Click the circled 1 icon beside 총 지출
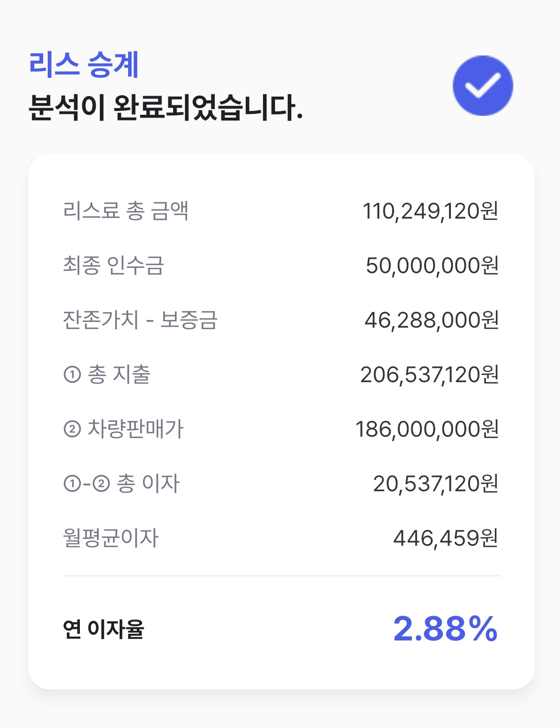Screen dimensions: 560x728 pyautogui.click(x=72, y=375)
